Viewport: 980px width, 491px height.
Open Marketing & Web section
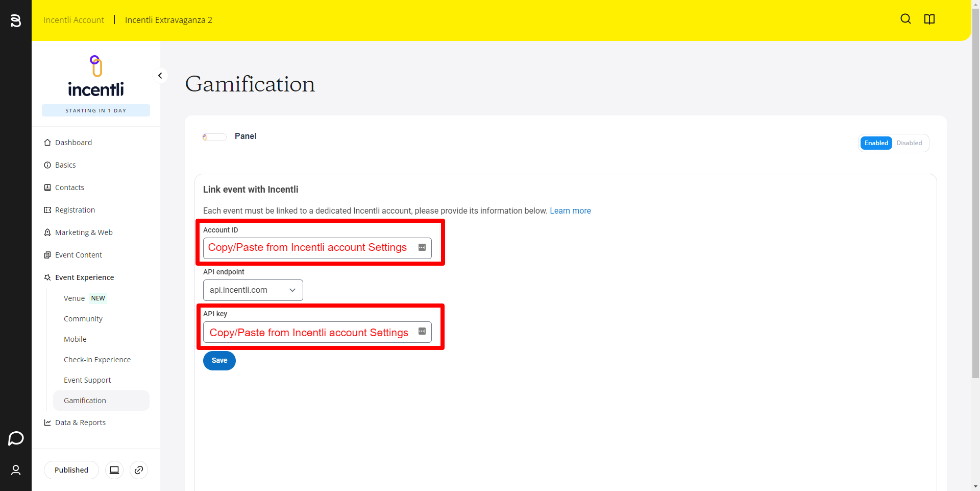tap(84, 232)
